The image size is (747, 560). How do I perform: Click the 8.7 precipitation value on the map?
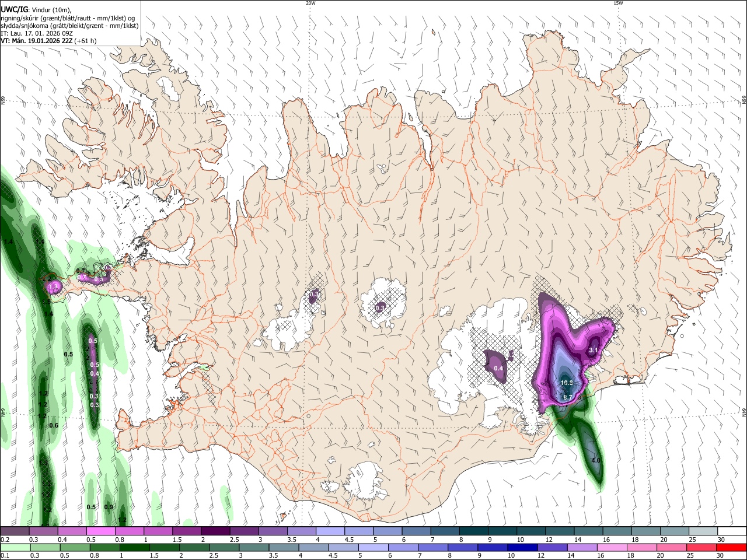tap(567, 397)
